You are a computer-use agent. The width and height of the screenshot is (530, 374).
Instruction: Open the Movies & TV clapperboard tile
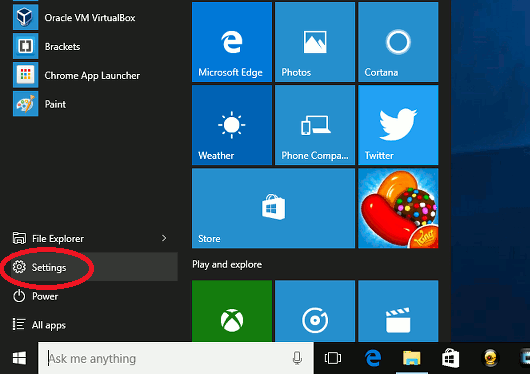pyautogui.click(x=398, y=311)
